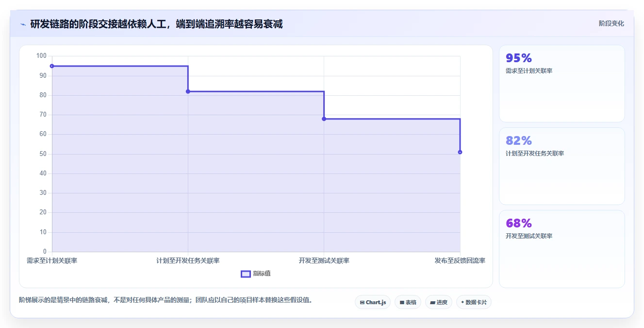Screen dimensions: 644x328
Task: Click x-axis label 发布至反馈回流率
Action: pyautogui.click(x=460, y=260)
